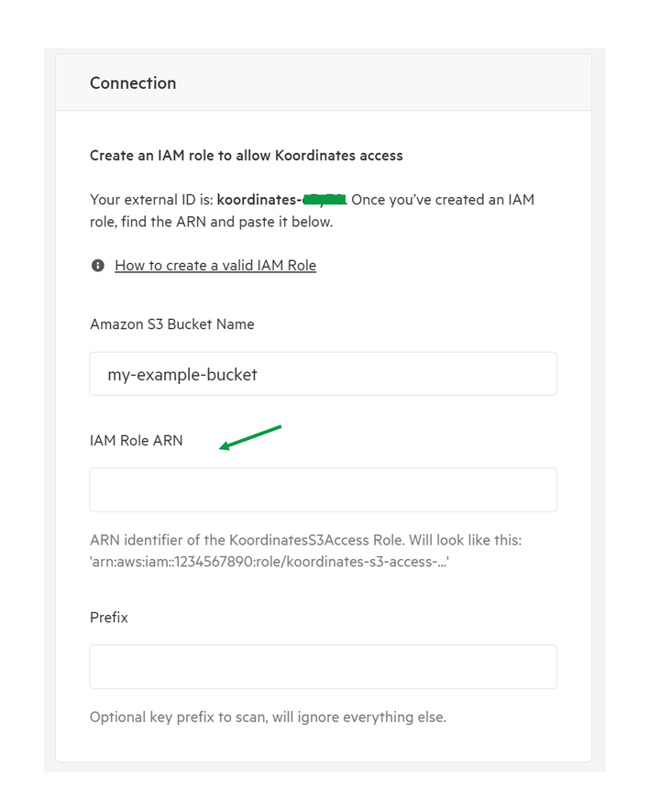Click the info icon beside the IAM Role help link
This screenshot has height=812, width=660.
97,265
